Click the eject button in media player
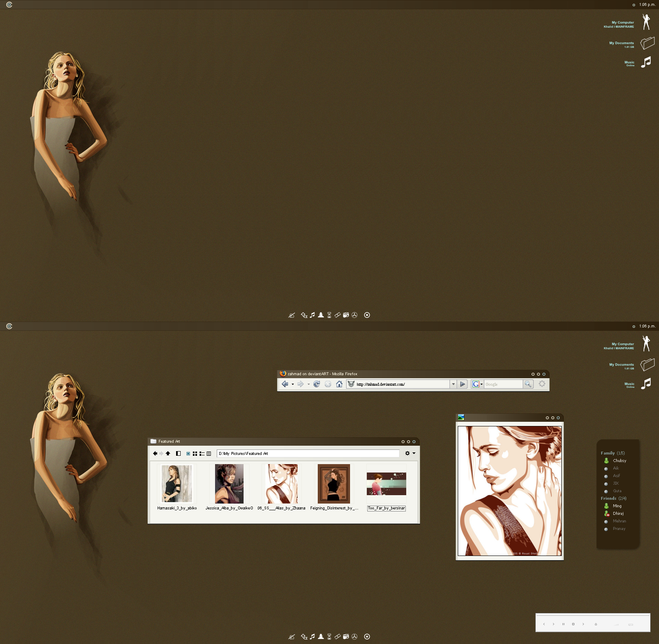The image size is (659, 644). point(596,624)
